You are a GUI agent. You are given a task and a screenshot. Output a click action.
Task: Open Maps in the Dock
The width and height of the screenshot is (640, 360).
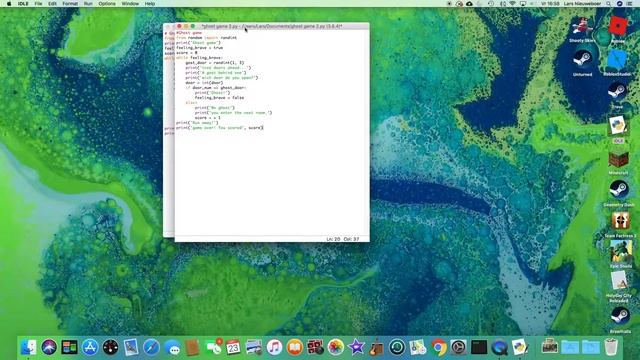418,347
